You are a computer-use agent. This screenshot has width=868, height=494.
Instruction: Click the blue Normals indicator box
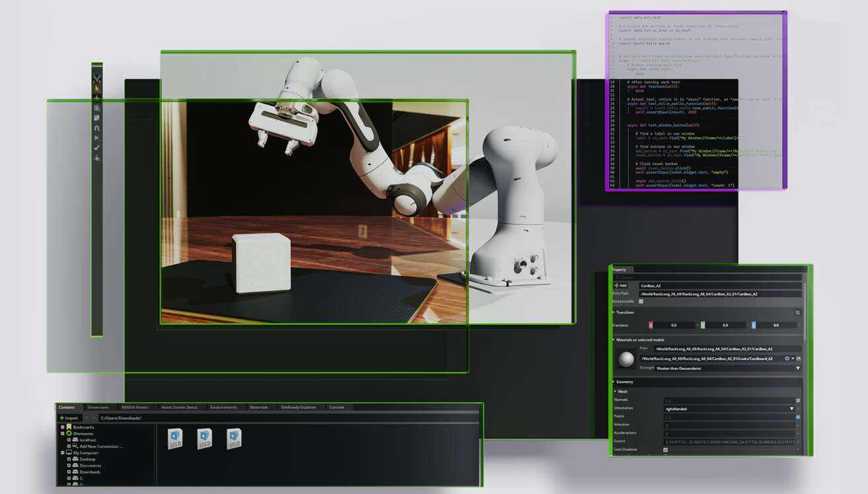point(798,400)
